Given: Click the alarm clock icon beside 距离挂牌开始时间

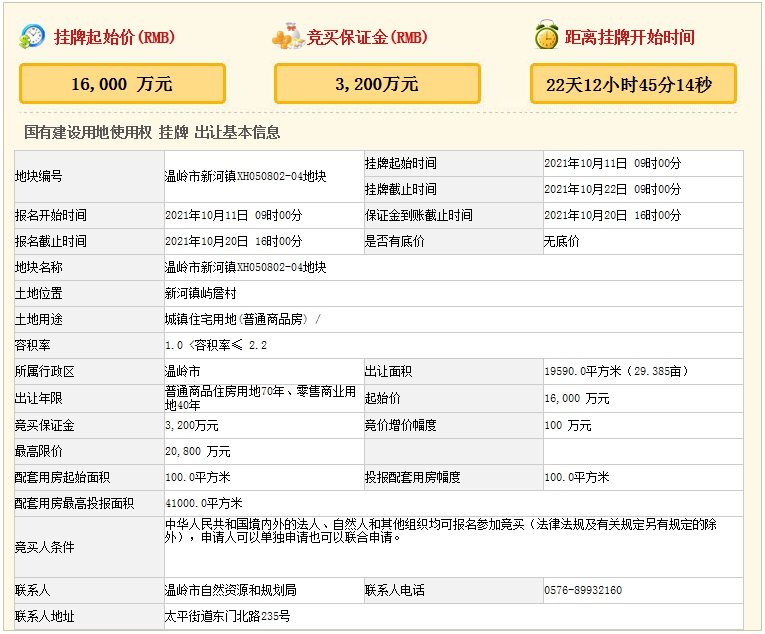Looking at the screenshot, I should pos(546,35).
